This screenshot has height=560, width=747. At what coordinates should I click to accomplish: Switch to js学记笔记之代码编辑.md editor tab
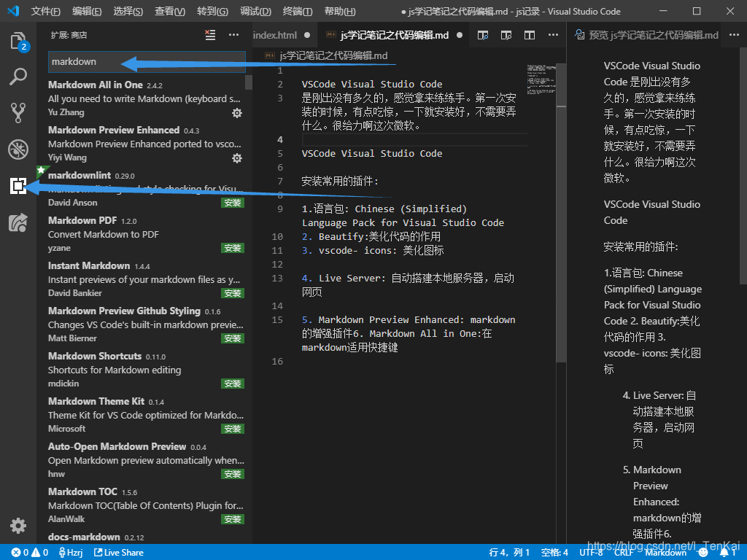click(394, 35)
